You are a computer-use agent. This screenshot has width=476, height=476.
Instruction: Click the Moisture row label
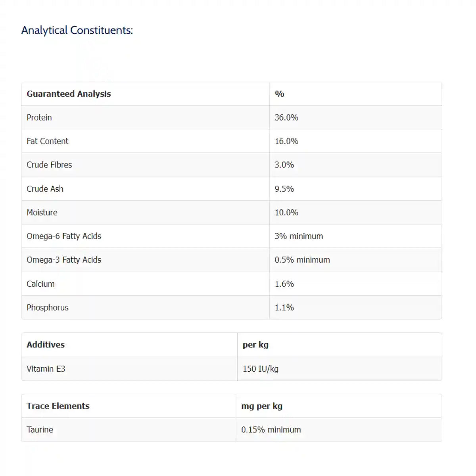[x=42, y=213]
